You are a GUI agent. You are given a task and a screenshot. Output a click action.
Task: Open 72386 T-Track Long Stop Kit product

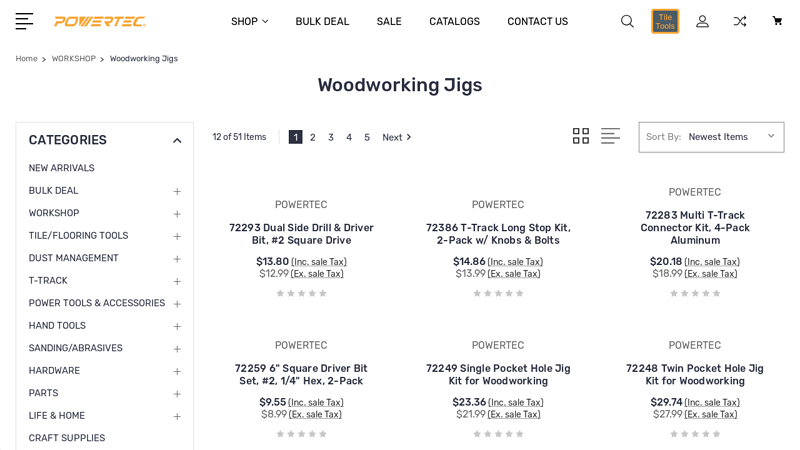click(x=498, y=234)
